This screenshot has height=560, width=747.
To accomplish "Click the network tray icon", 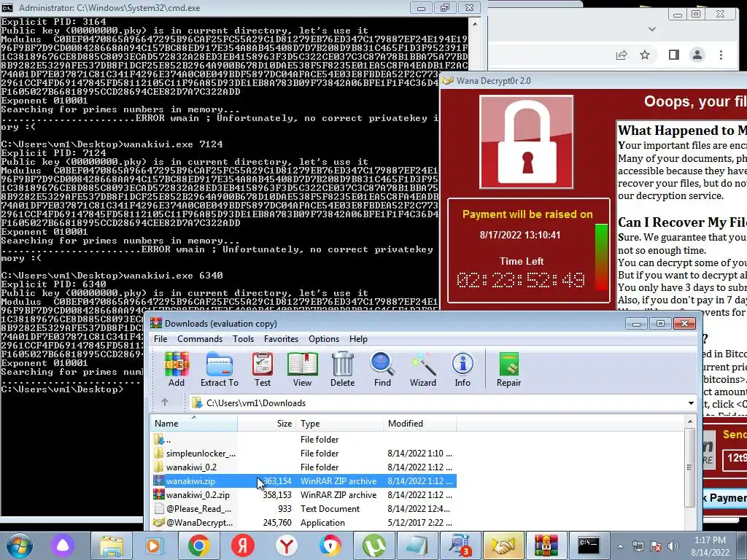I will coord(638,545).
